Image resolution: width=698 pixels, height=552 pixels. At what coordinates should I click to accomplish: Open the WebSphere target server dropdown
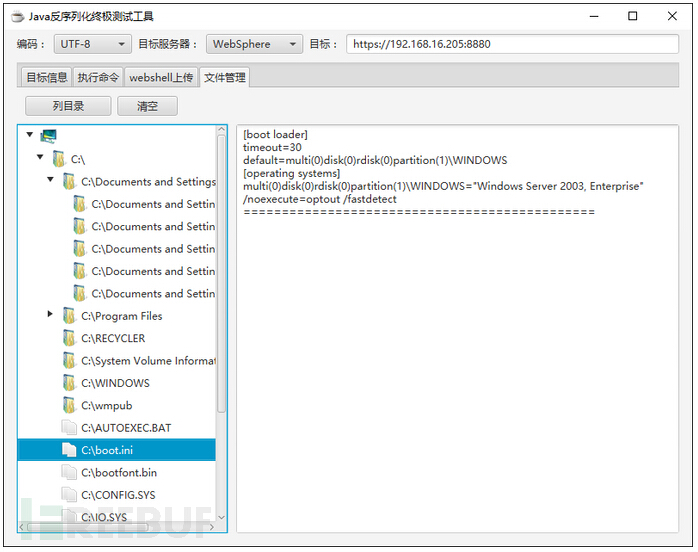coord(254,44)
